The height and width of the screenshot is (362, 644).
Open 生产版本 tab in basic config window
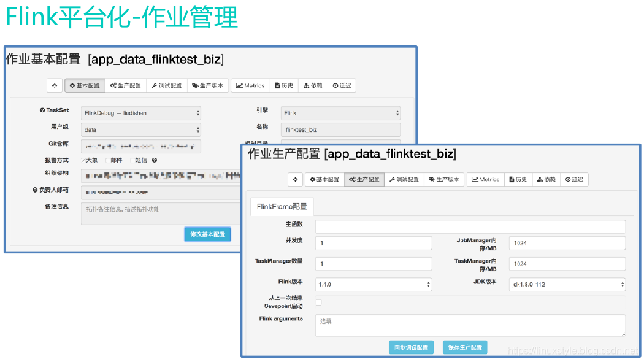coord(207,85)
